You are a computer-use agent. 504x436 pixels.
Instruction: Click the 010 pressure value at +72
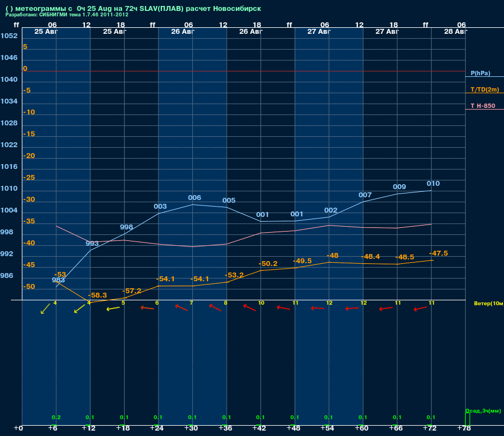433,184
